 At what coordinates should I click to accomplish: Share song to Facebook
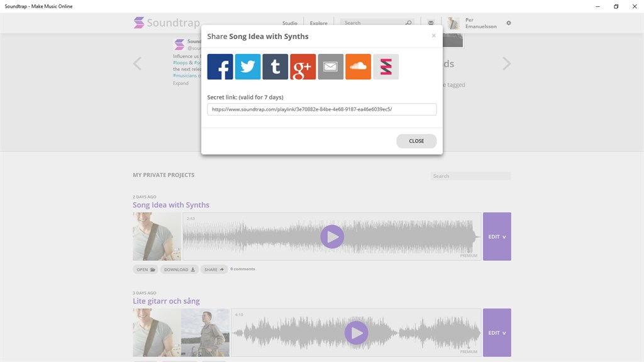[x=219, y=67]
